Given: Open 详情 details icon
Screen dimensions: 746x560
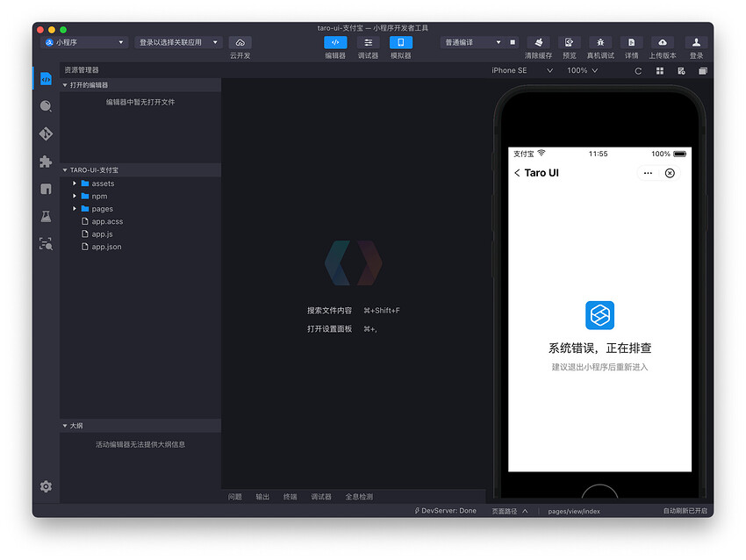Looking at the screenshot, I should point(631,42).
